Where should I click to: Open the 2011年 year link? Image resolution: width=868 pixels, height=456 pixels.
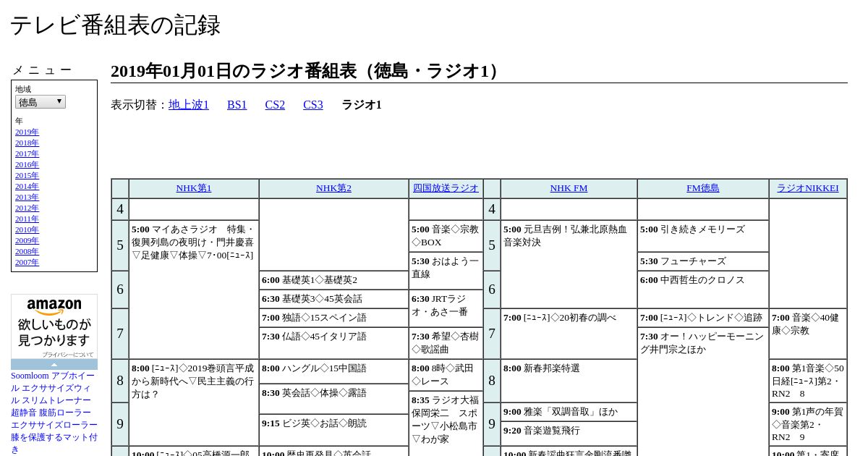point(27,219)
